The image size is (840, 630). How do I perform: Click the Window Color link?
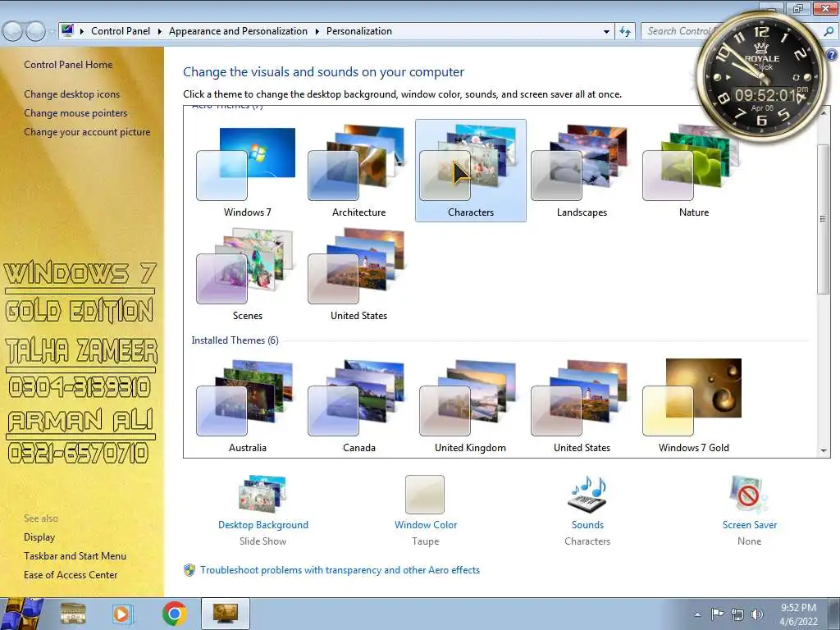pyautogui.click(x=426, y=525)
